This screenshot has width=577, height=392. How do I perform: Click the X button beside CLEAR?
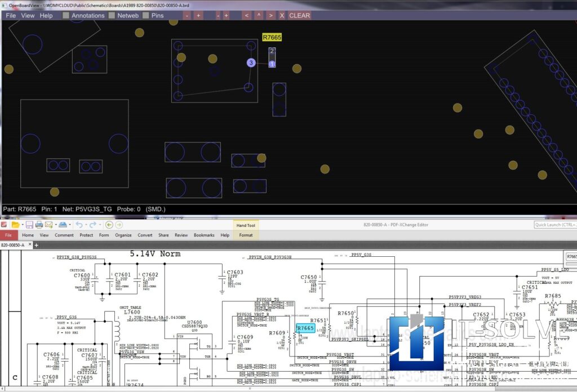point(282,15)
